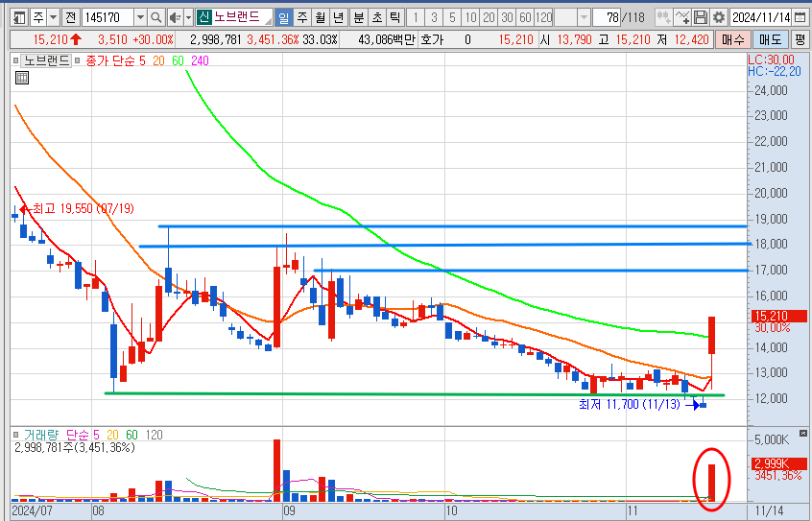Close the volume panel with small X
Viewport: 812px width, 521px height.
pyautogui.click(x=802, y=433)
